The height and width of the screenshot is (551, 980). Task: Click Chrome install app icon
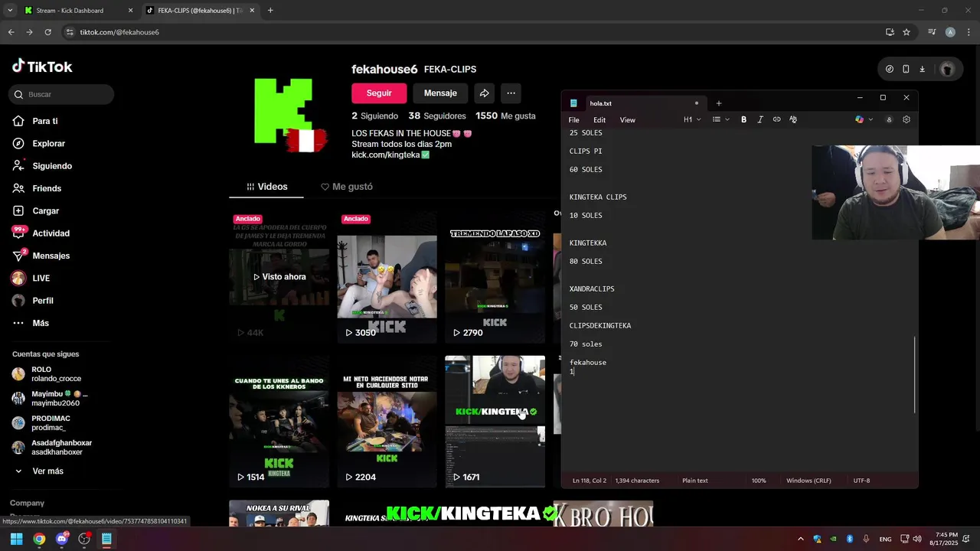[890, 32]
